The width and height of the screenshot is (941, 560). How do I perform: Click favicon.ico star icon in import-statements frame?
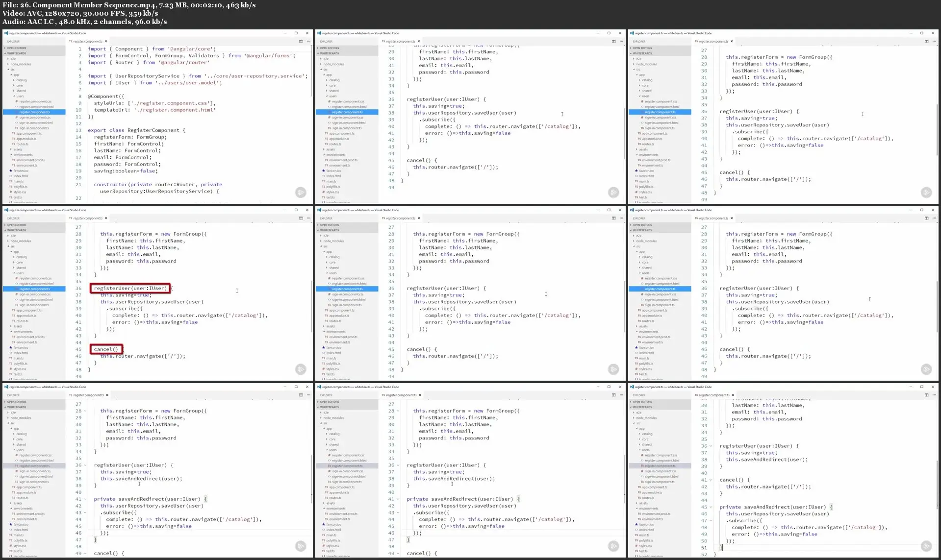pyautogui.click(x=11, y=170)
